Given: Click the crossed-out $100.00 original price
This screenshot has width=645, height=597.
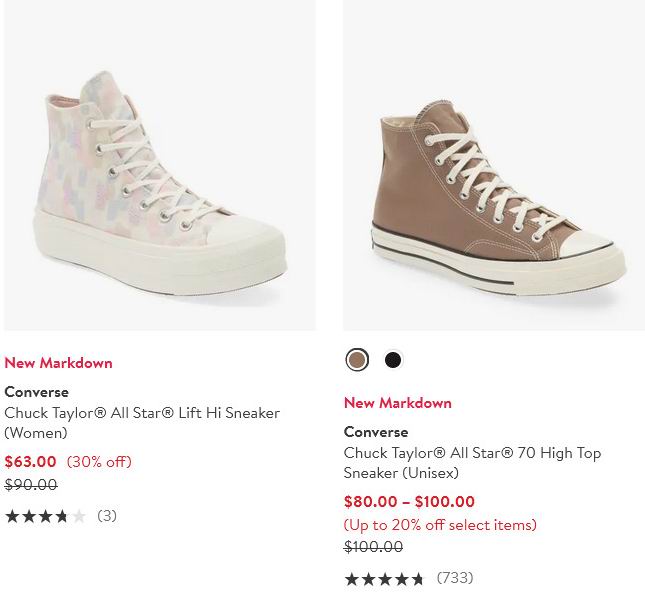Looking at the screenshot, I should pyautogui.click(x=373, y=547).
